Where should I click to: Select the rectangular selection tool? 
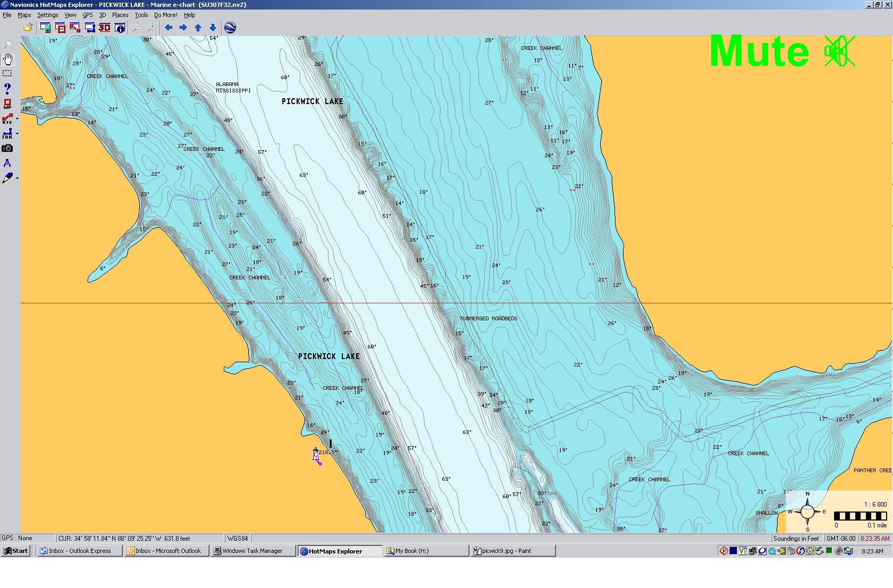[x=7, y=73]
